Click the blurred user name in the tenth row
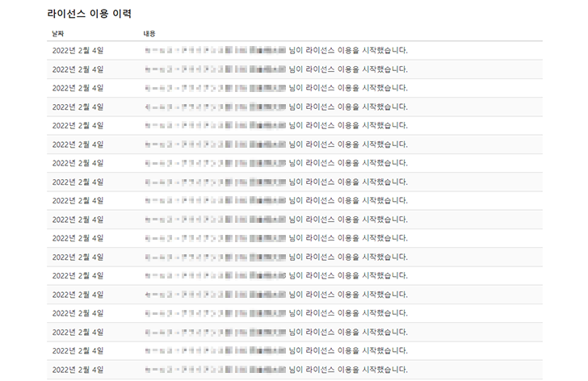 (215, 220)
